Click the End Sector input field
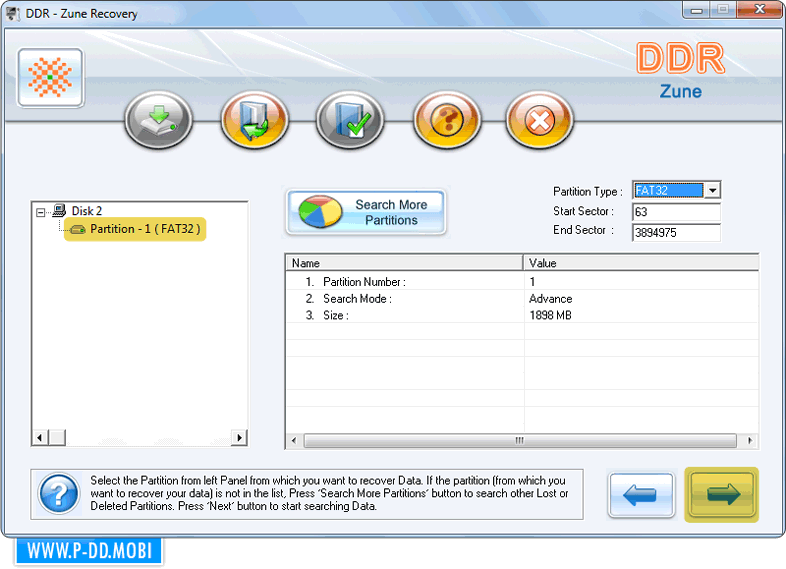This screenshot has height=569, width=786. (676, 233)
